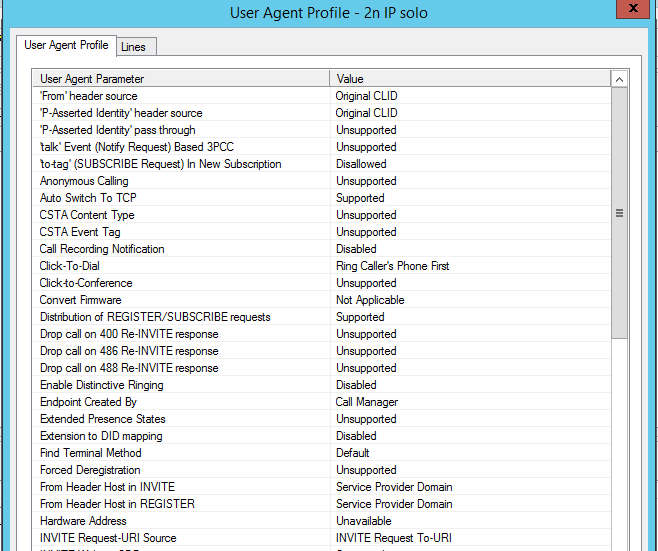Click the vertical scrollbar thumb
The image size is (658, 551).
[x=619, y=213]
